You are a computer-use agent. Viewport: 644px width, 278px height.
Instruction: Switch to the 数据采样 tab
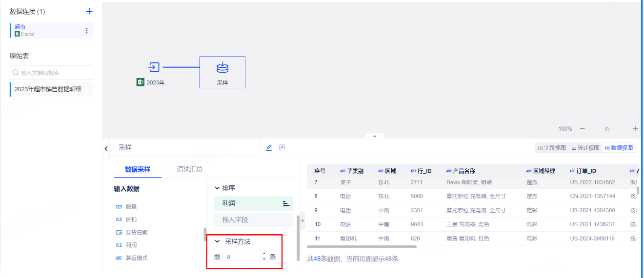click(137, 169)
